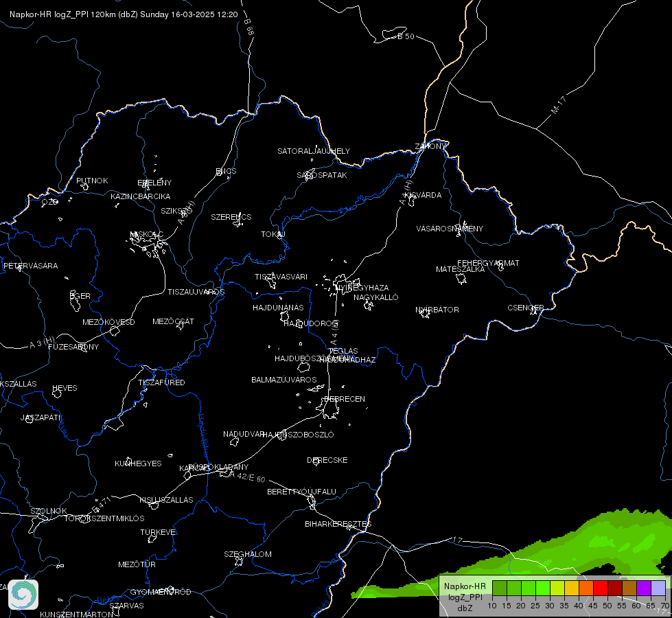Click the NAGYKÁLLÓ town label
Screen dimensions: 672x618
[376, 297]
